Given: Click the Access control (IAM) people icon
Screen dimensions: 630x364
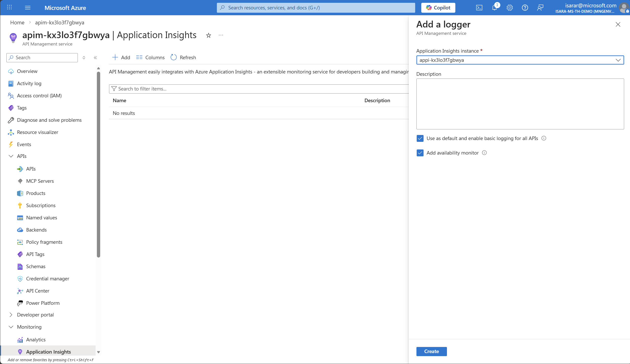Looking at the screenshot, I should [x=11, y=96].
